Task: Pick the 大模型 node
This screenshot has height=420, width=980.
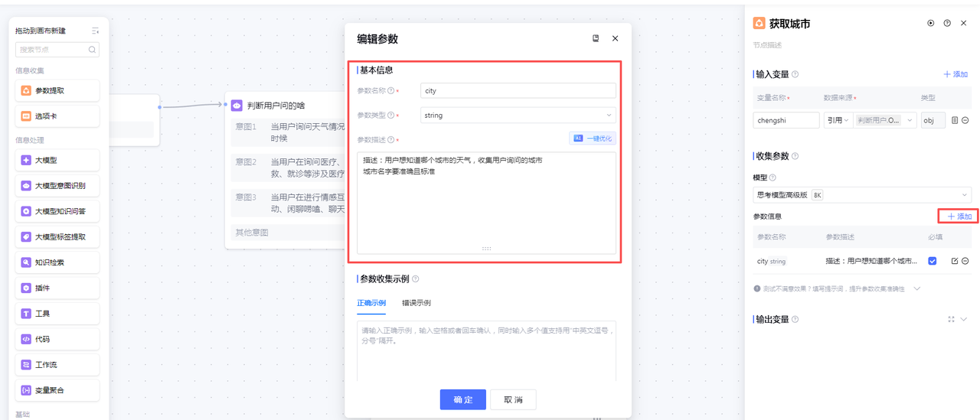Action: point(57,161)
